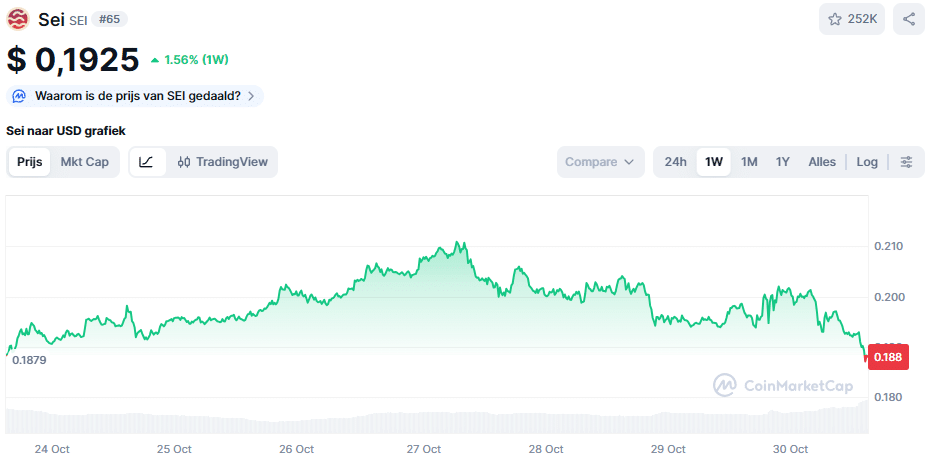Choose the 1Y time range
Image resolution: width=928 pixels, height=456 pixels.
tap(782, 162)
